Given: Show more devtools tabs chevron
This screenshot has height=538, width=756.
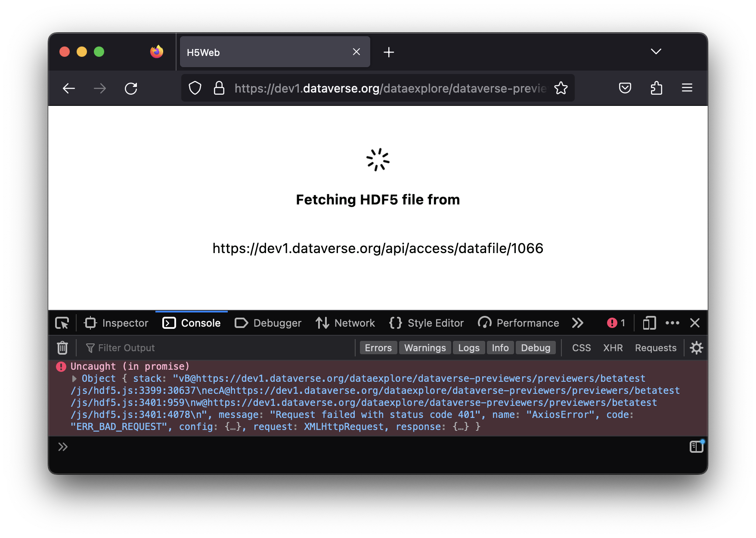Looking at the screenshot, I should tap(578, 323).
